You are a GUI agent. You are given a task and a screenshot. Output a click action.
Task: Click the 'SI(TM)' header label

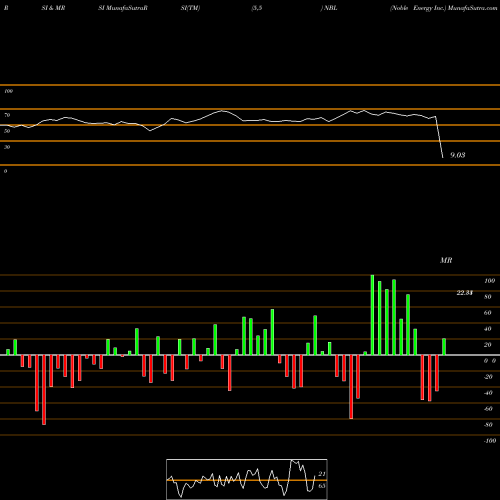coord(190,8)
